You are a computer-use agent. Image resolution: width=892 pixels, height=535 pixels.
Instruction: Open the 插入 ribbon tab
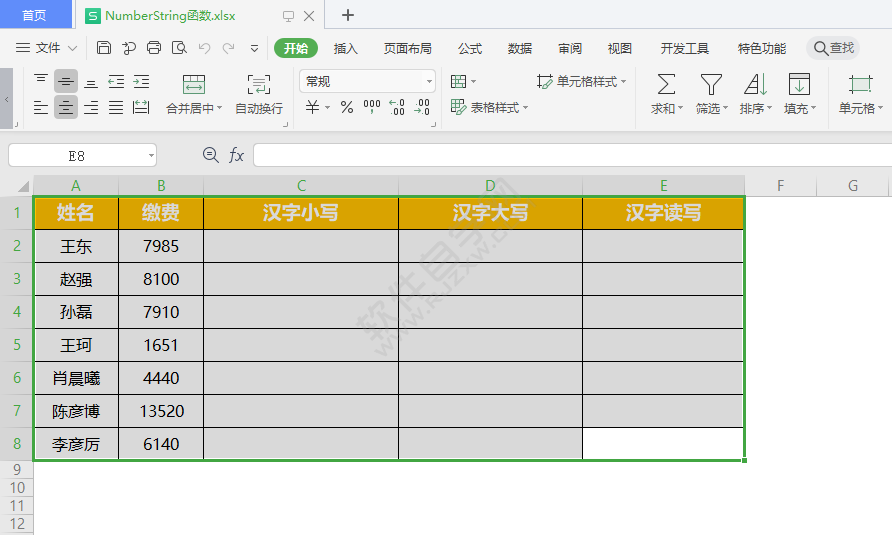[345, 48]
